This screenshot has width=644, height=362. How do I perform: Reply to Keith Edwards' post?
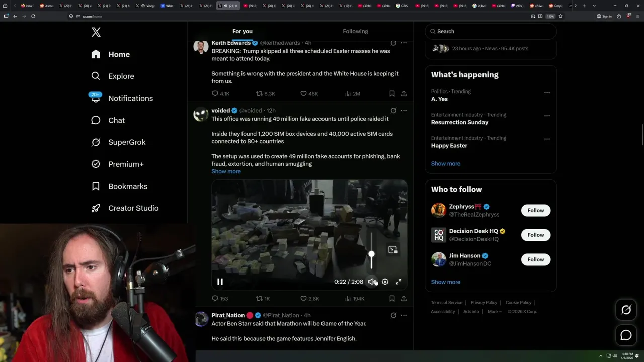[220, 93]
